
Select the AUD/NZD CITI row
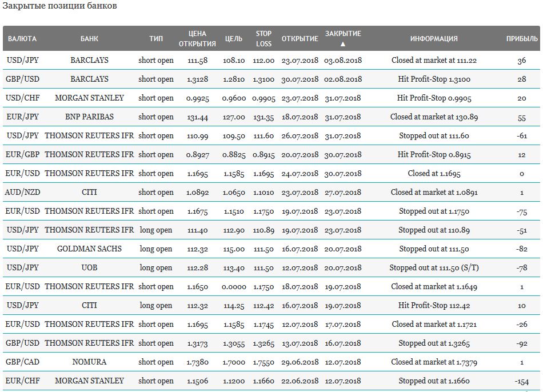tap(271, 192)
